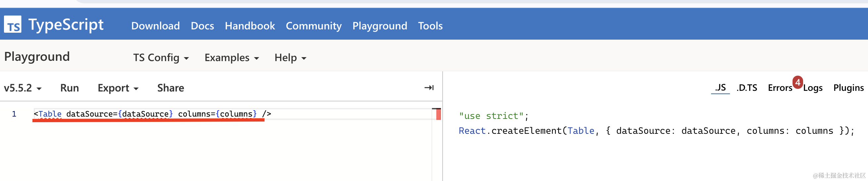Click the TypeScript TS logo icon

pos(13,24)
